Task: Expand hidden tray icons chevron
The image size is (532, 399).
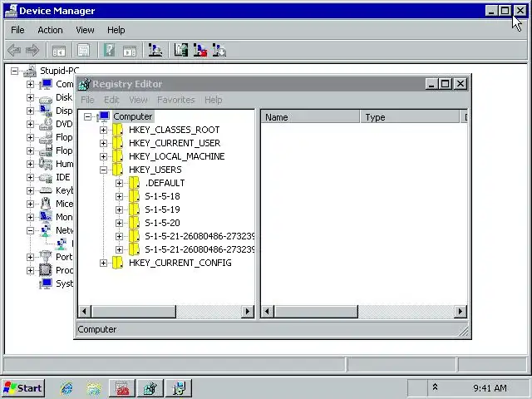Action: point(435,387)
